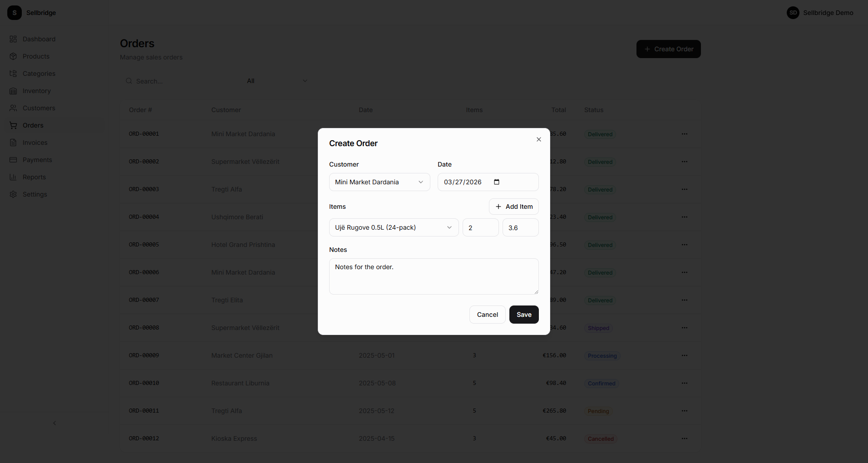
Task: Go to Invoices
Action: coord(35,143)
